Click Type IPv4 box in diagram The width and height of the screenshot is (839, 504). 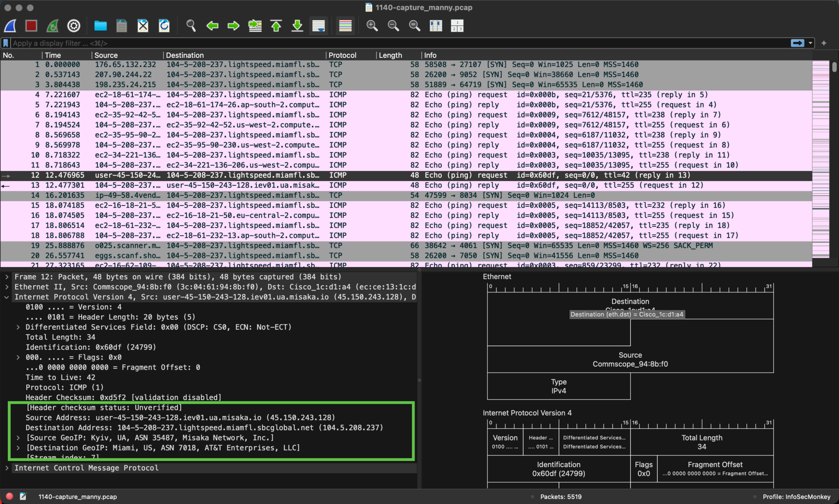(559, 386)
